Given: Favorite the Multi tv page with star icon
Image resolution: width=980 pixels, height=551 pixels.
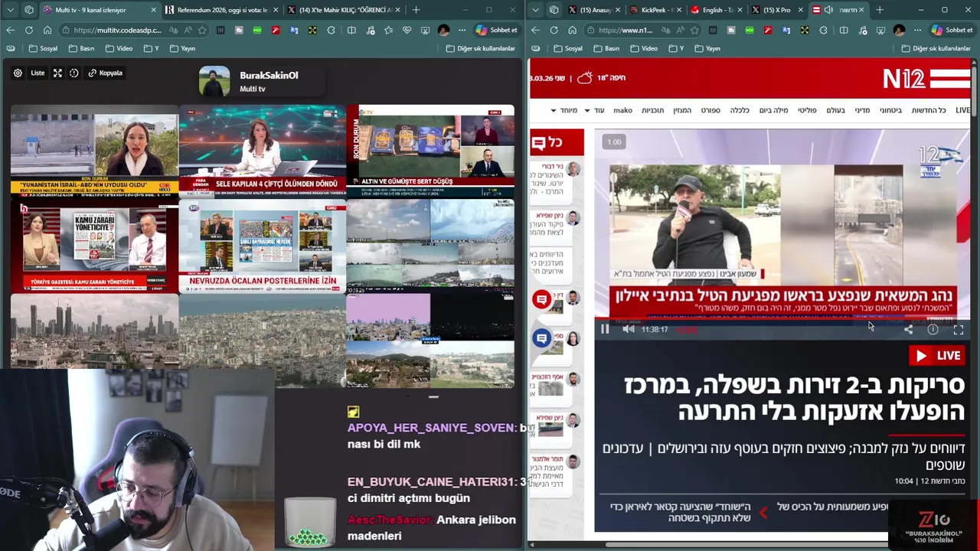Looking at the screenshot, I should click(202, 30).
